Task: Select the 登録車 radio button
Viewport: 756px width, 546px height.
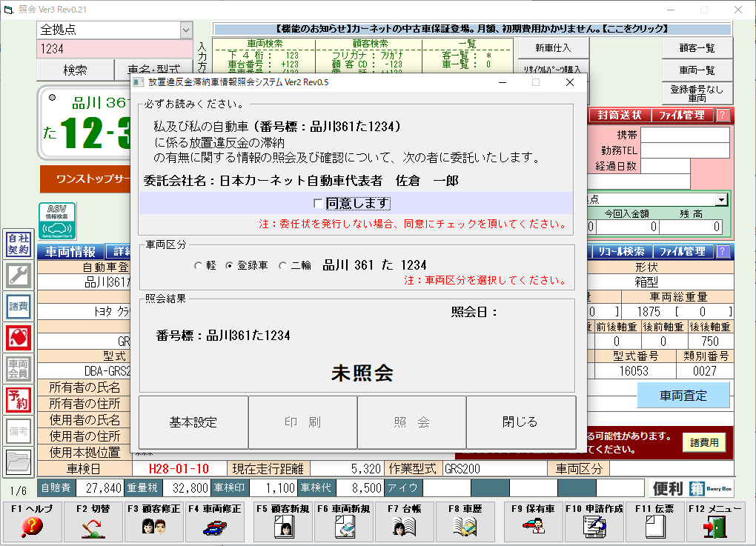Action: click(x=230, y=265)
